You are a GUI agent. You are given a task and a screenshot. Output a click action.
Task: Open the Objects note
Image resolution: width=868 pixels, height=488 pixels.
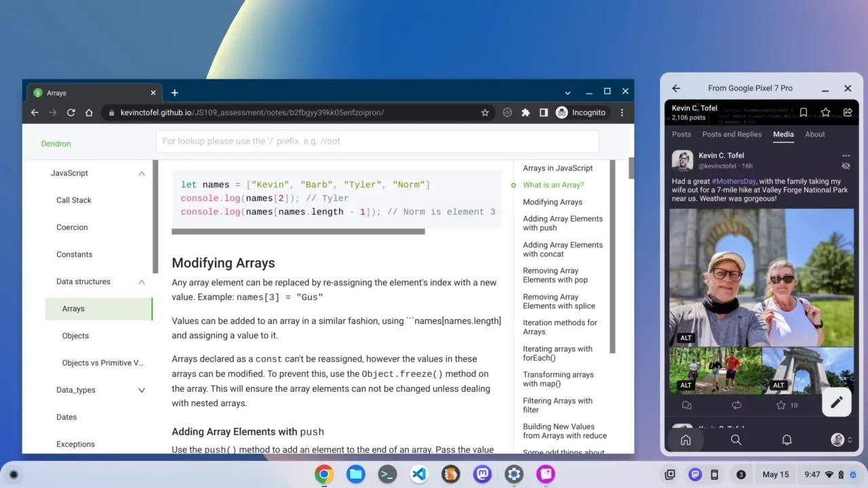coord(75,335)
